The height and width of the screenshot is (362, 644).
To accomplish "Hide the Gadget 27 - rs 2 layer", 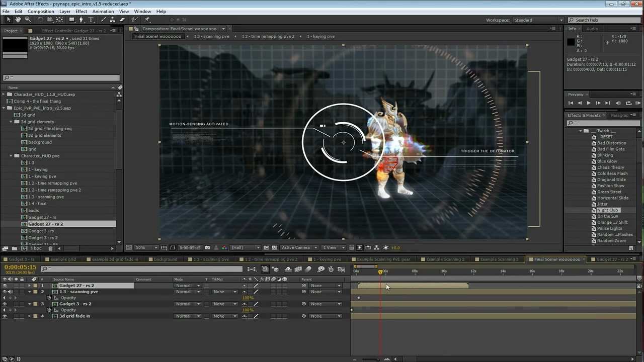I will [5, 286].
